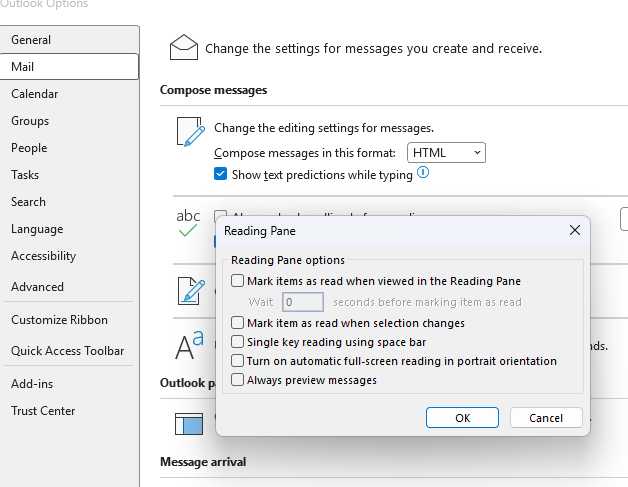Image resolution: width=628 pixels, height=487 pixels.
Task: Open the Add-ins category
Action: [69, 384]
